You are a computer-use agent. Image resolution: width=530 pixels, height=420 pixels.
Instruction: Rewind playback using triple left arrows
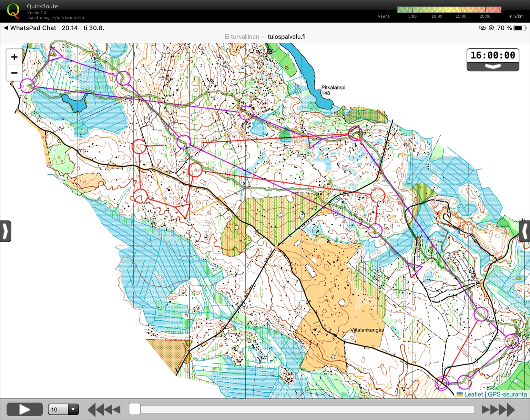104,410
